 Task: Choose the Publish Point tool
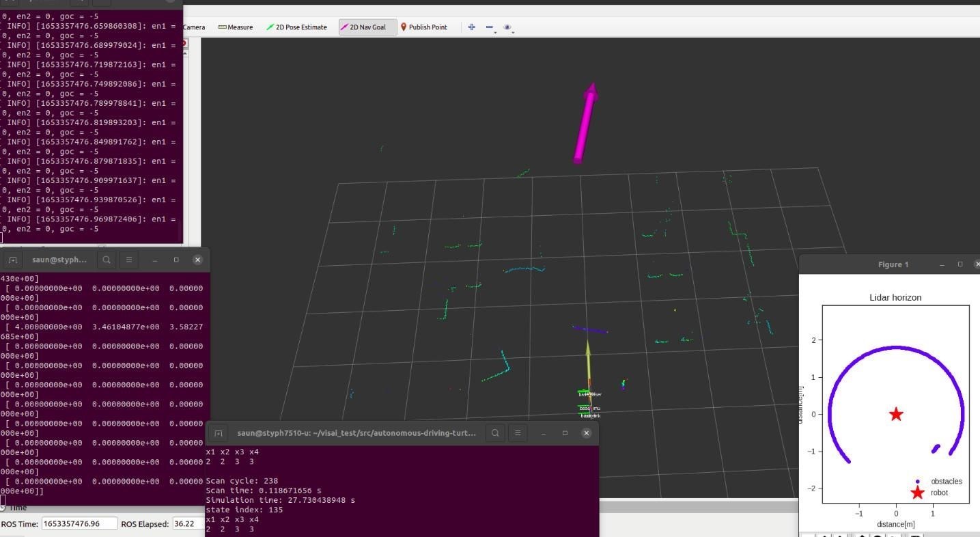coord(423,27)
